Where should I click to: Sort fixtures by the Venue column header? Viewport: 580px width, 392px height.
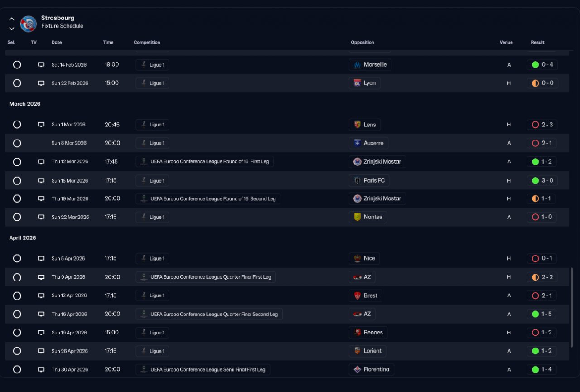click(506, 43)
